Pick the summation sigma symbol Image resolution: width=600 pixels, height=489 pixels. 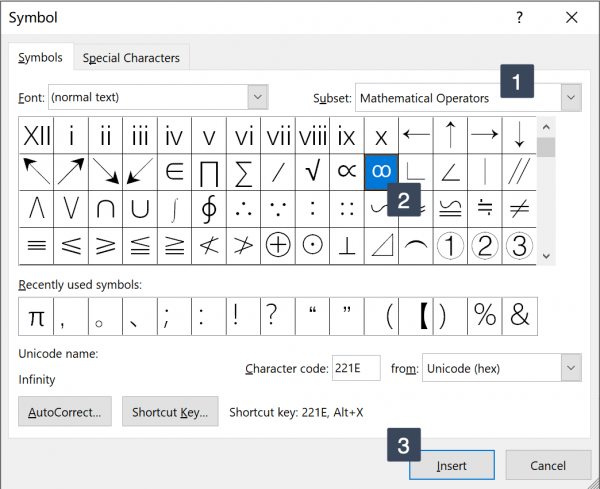coord(243,172)
